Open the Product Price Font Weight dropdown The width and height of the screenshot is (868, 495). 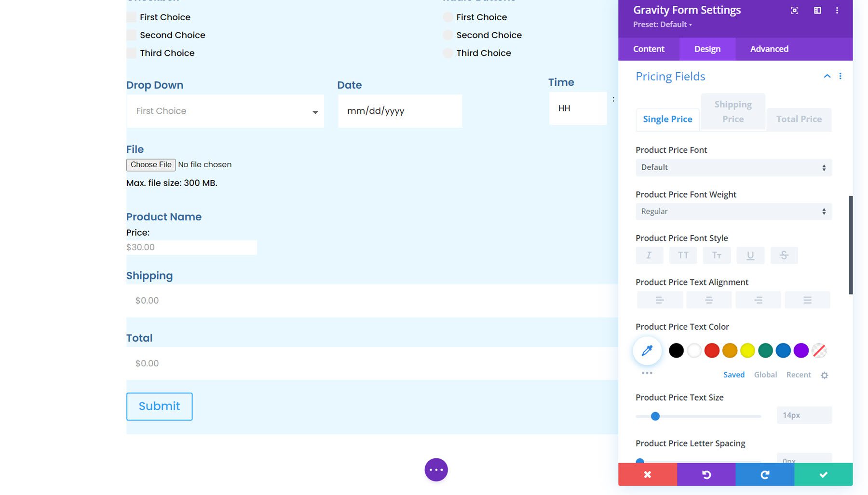[733, 211]
